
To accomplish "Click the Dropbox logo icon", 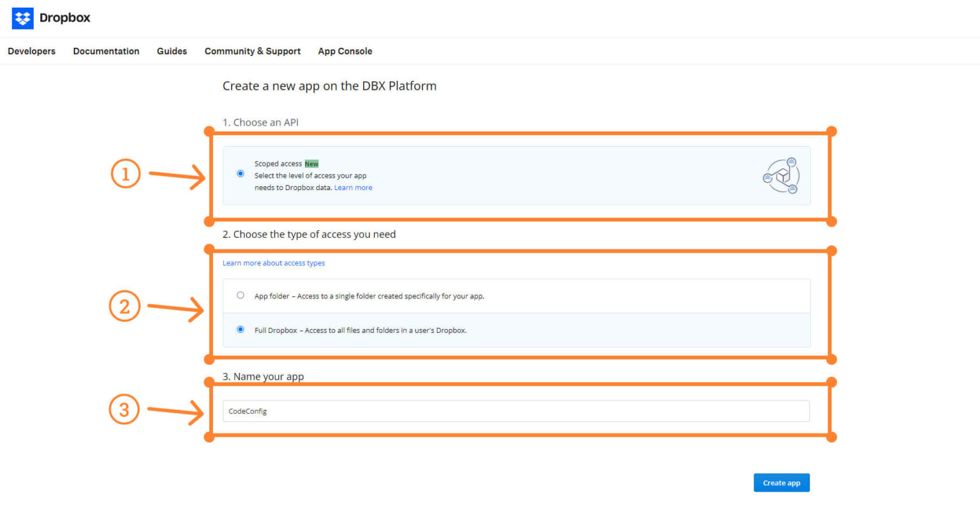I will coord(22,18).
